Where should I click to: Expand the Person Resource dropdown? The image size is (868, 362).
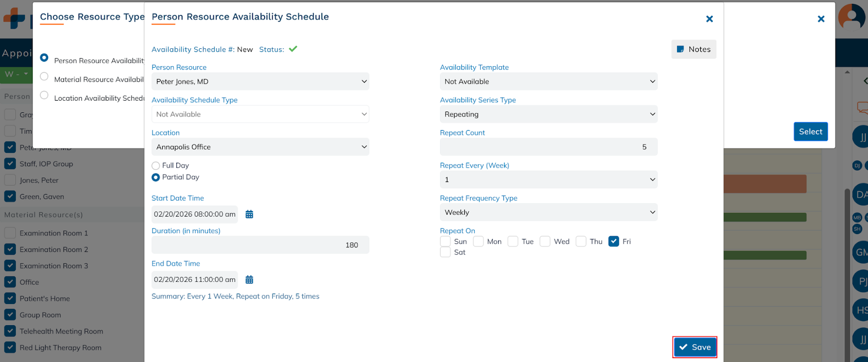[x=260, y=82]
